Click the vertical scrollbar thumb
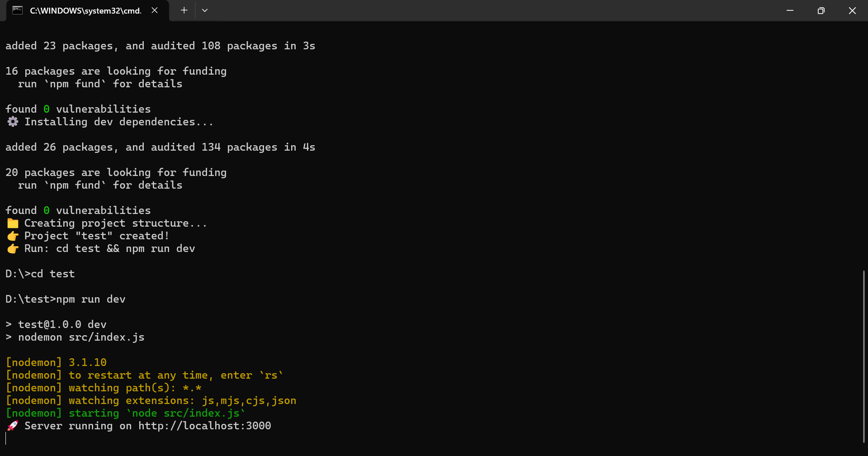868x456 pixels. [x=864, y=356]
